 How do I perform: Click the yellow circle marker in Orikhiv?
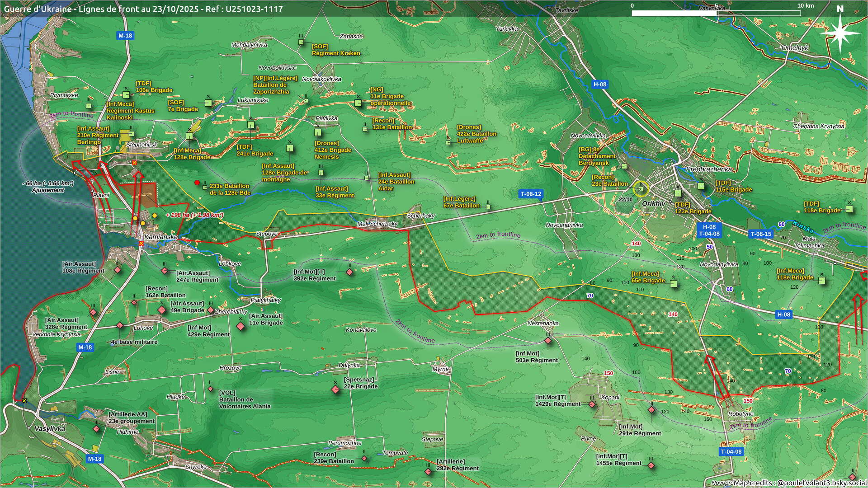(641, 189)
